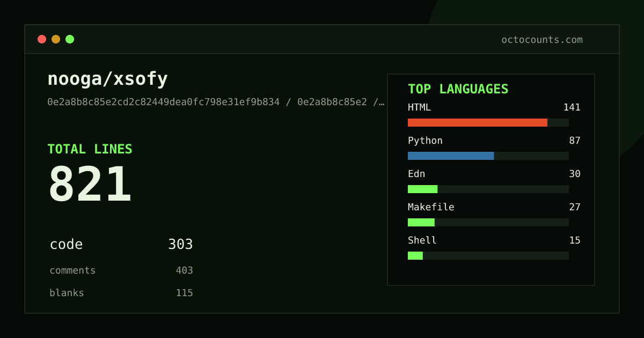Click the yellow minimize window dot
The height and width of the screenshot is (338, 644).
(x=56, y=39)
